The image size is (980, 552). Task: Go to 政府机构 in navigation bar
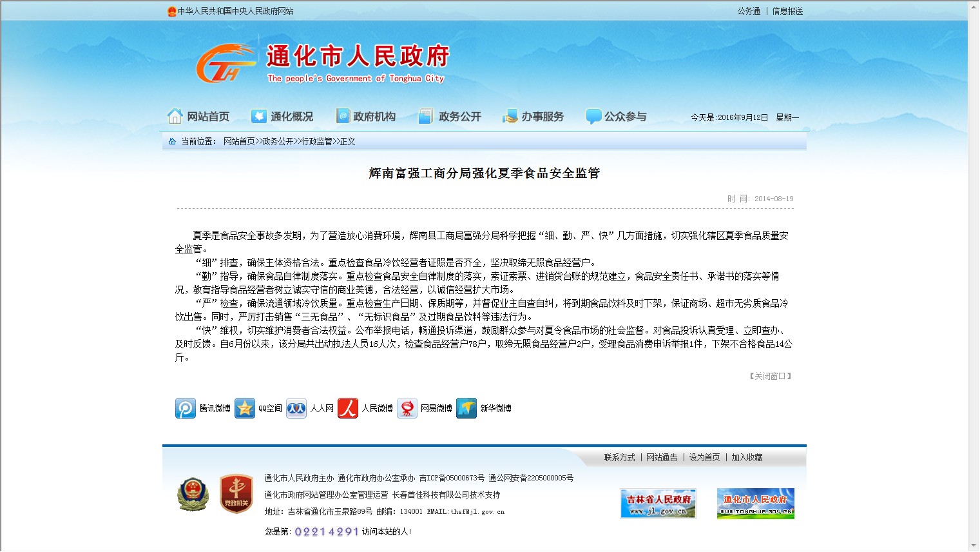coord(366,117)
